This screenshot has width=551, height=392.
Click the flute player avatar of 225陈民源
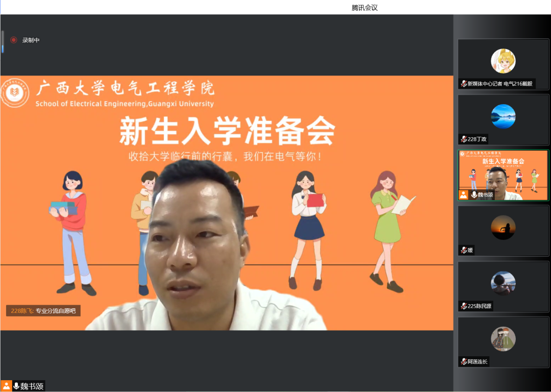pos(503,283)
